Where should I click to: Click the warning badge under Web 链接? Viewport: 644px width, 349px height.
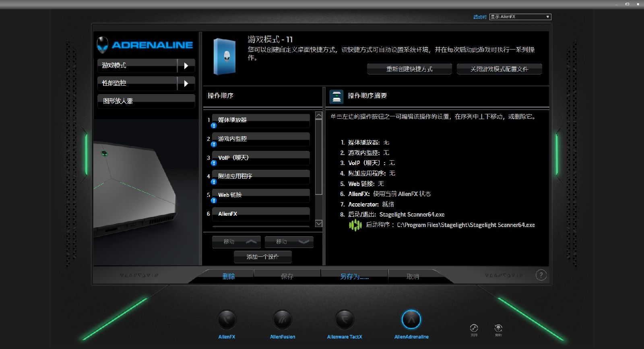pos(214,200)
